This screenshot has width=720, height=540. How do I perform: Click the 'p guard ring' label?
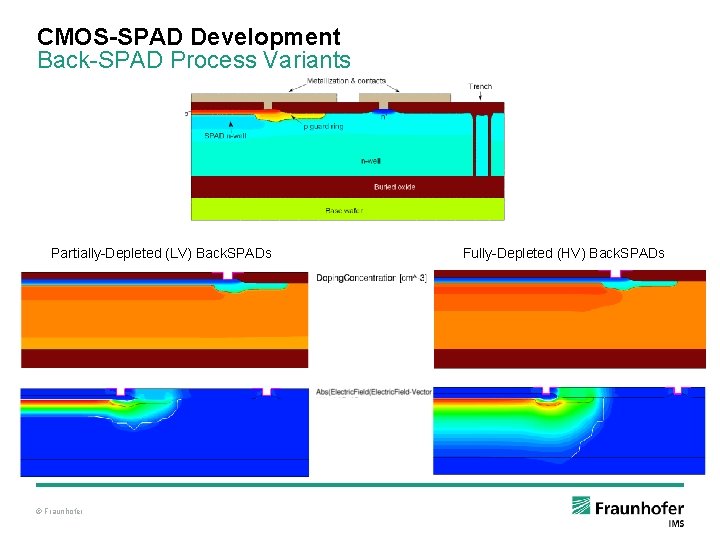point(323,126)
